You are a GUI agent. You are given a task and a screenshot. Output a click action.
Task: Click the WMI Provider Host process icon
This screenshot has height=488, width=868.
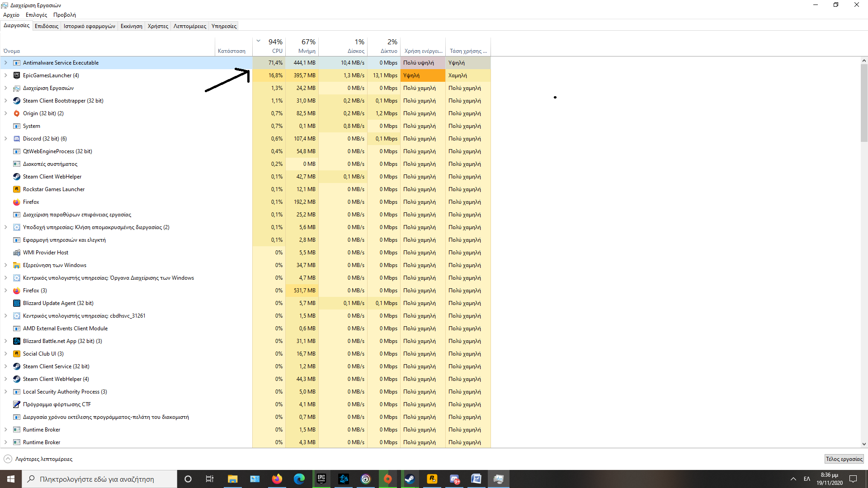coord(17,253)
